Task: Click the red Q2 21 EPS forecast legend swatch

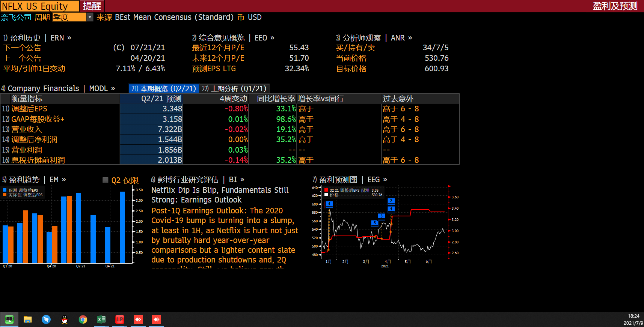Action: pyautogui.click(x=326, y=190)
